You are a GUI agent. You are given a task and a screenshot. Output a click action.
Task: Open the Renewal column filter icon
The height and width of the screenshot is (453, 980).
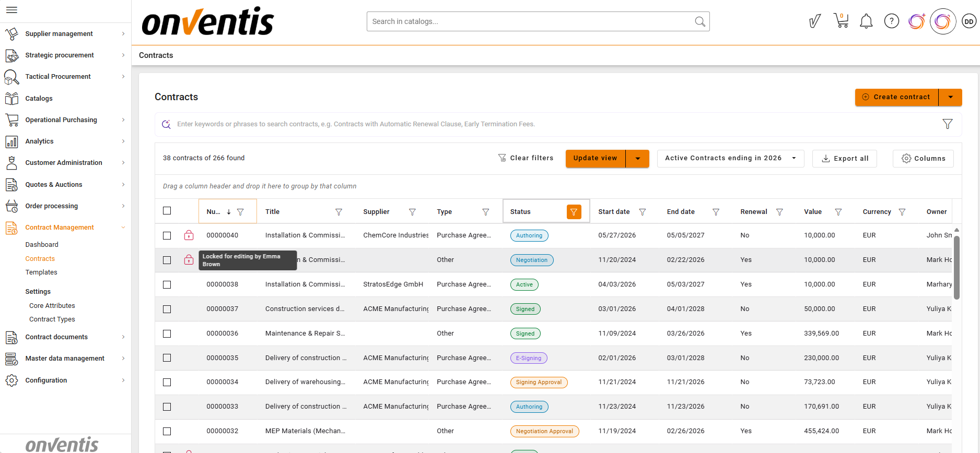(x=779, y=212)
